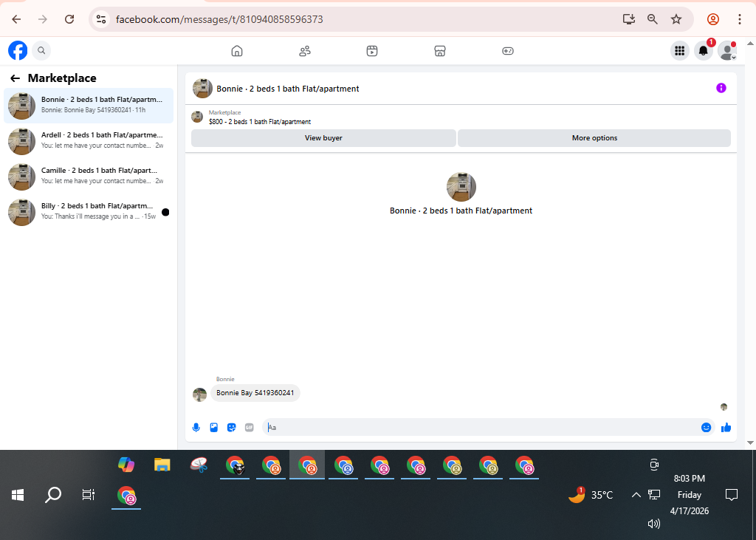Open Snipping Tool on taskbar
Image resolution: width=756 pixels, height=540 pixels.
(199, 465)
